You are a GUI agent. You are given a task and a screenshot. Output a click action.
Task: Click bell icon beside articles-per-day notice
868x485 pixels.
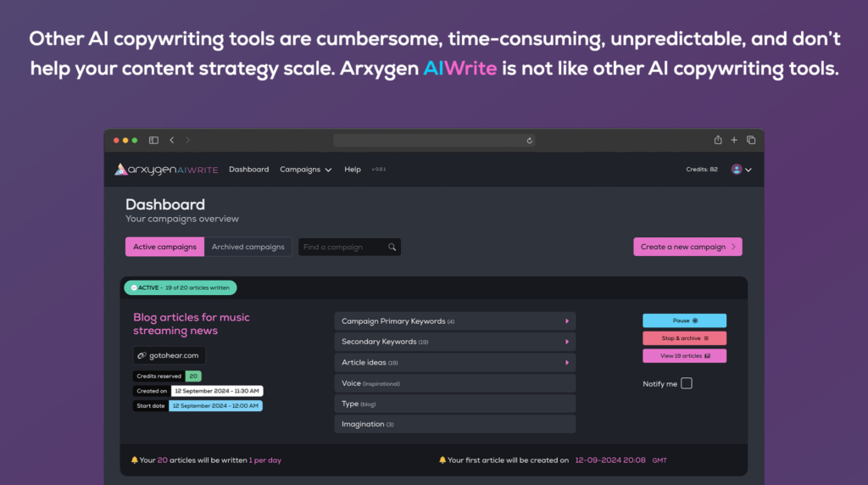click(134, 460)
